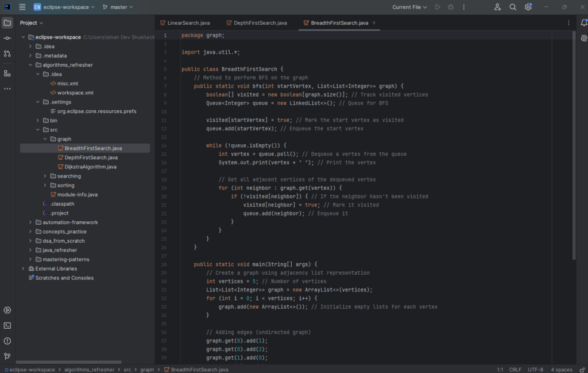
Task: Open Search Everywhere with the magnifier icon
Action: pos(513,7)
